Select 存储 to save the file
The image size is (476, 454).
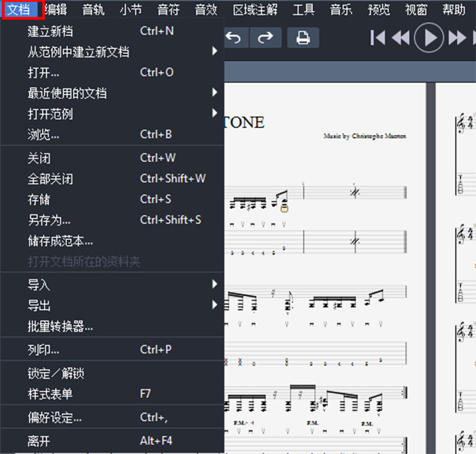[112, 199]
